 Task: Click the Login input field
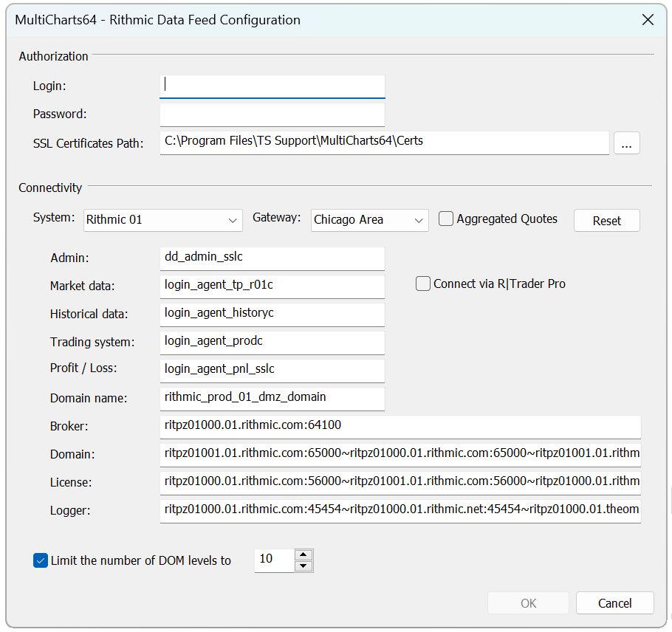(272, 86)
